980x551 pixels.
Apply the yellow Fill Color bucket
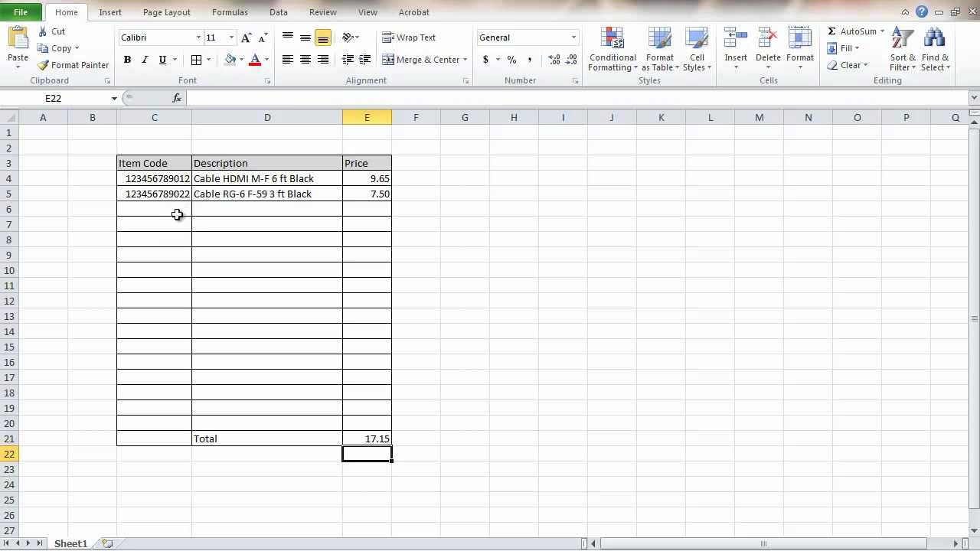click(x=230, y=60)
